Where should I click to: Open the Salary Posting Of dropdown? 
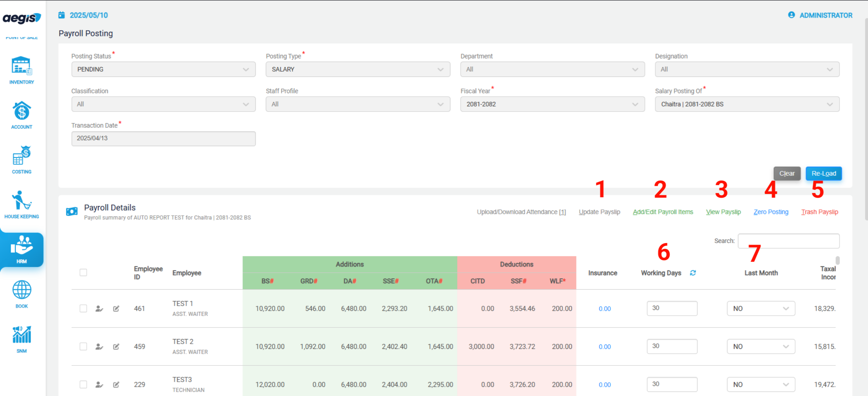pos(747,104)
